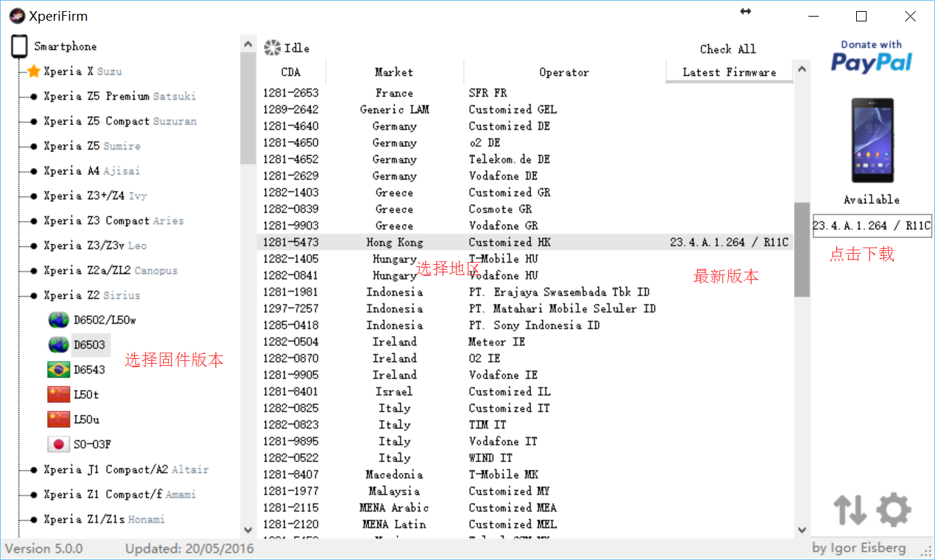Click the globe icon next to D6503
Image resolution: width=935 pixels, height=560 pixels.
click(x=59, y=345)
